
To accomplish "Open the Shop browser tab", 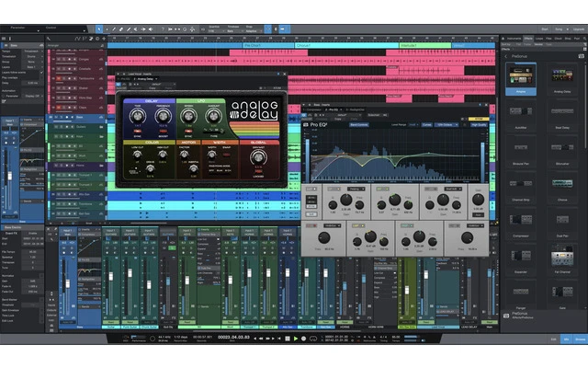I will pyautogui.click(x=568, y=39).
